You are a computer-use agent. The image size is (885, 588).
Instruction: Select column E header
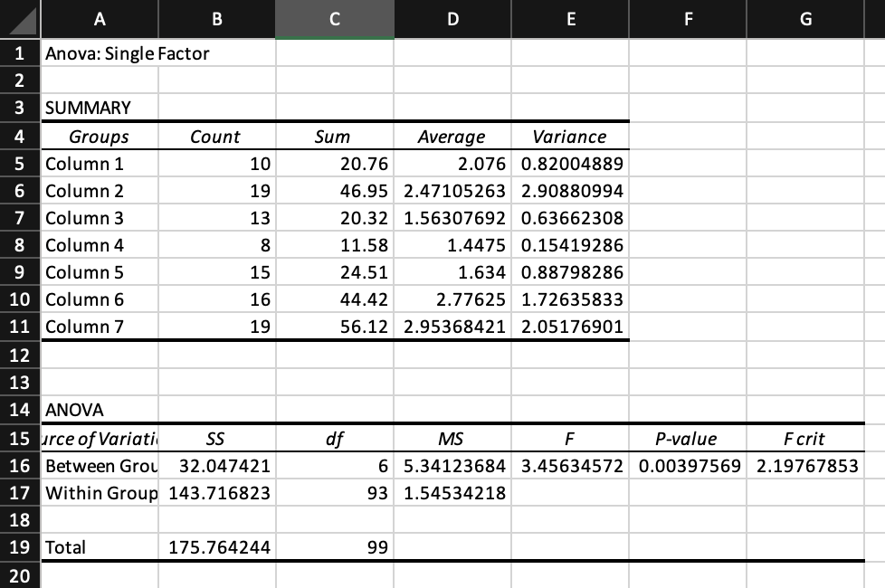pyautogui.click(x=570, y=19)
